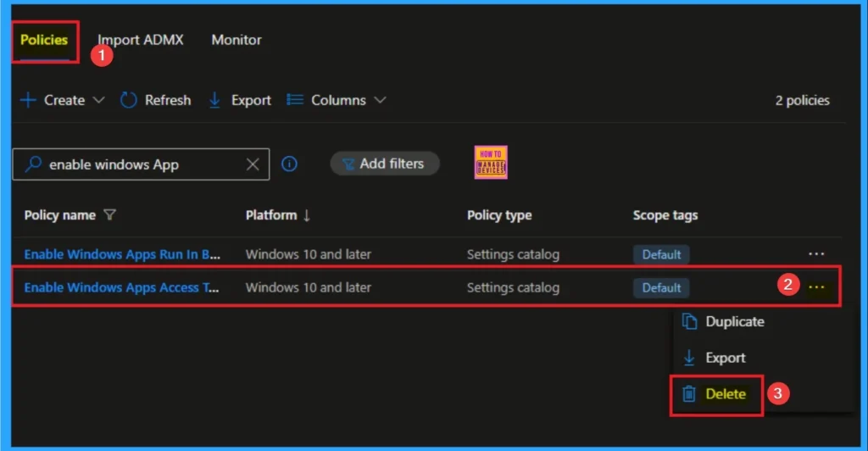Click the Columns list icon
The height and width of the screenshot is (451, 868).
click(295, 100)
